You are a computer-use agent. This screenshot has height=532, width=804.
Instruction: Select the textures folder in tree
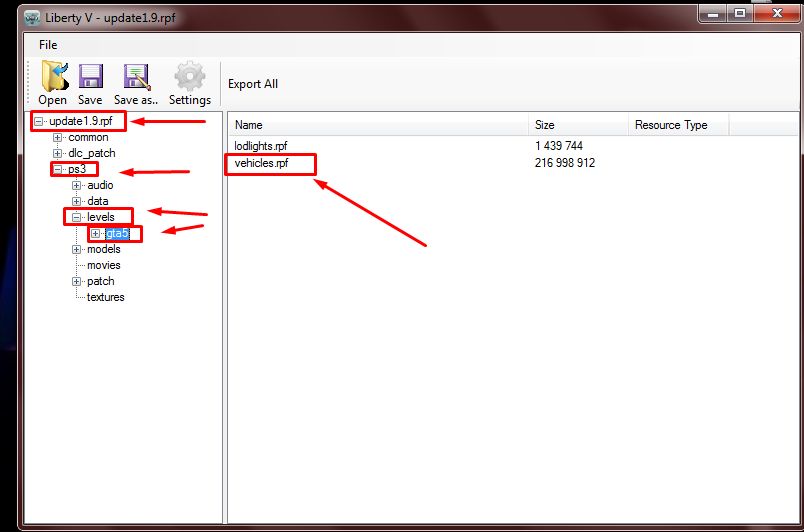[x=105, y=297]
